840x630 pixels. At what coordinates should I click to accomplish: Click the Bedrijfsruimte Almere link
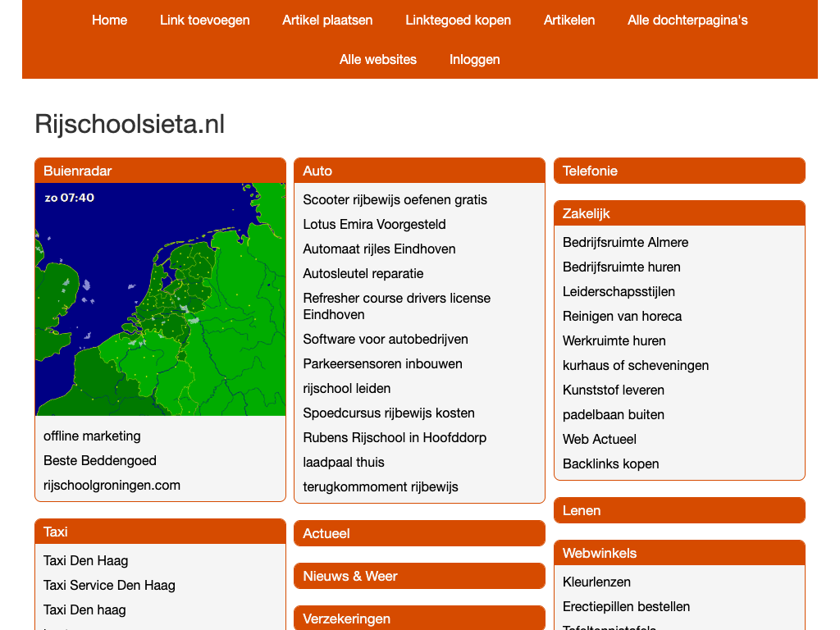(625, 242)
